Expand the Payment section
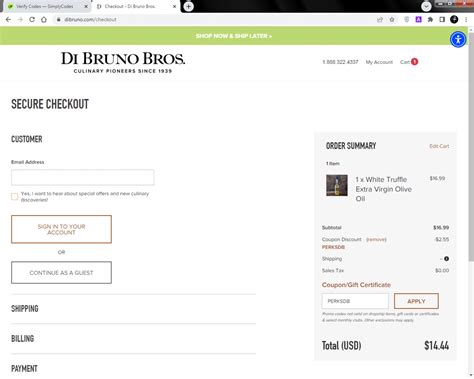 tap(24, 369)
